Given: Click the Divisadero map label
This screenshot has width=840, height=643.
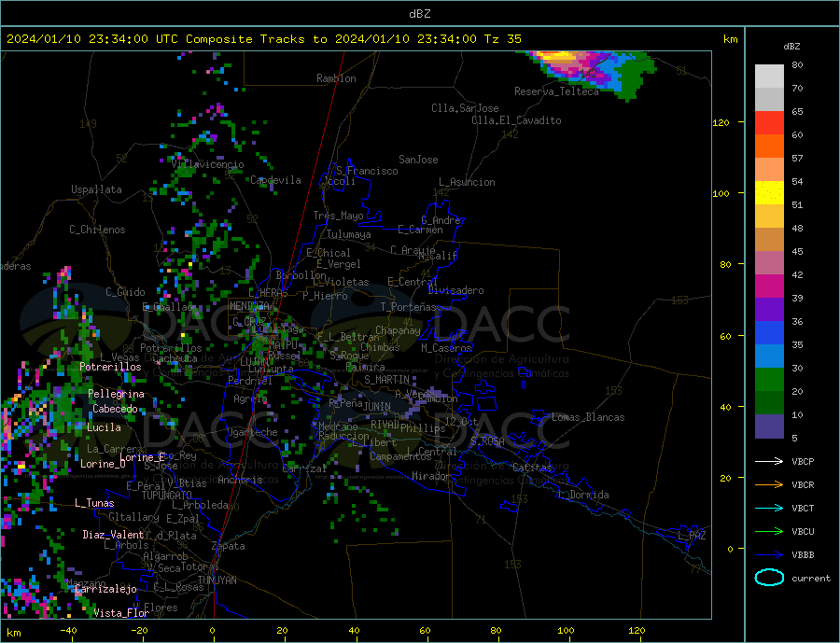Looking at the screenshot, I should point(455,290).
